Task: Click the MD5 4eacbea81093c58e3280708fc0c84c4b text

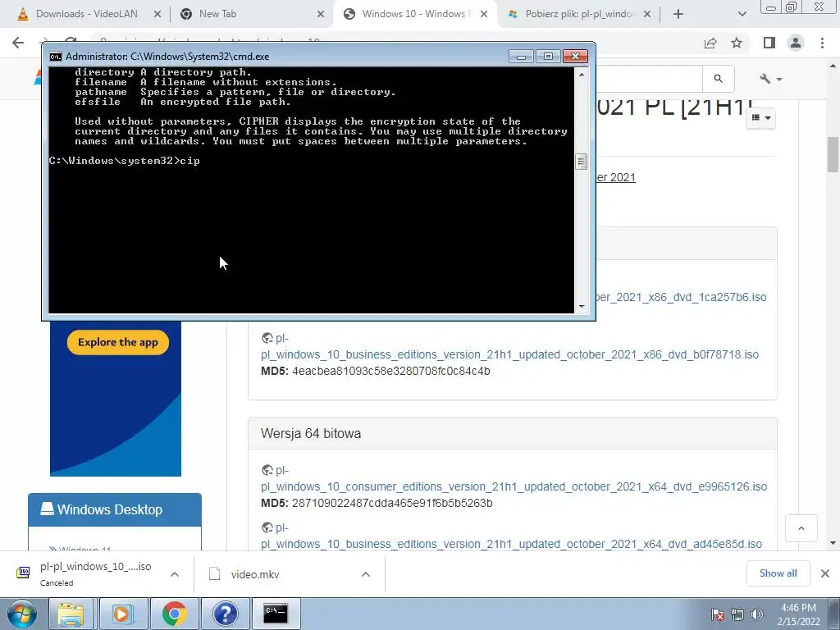Action: [x=376, y=371]
